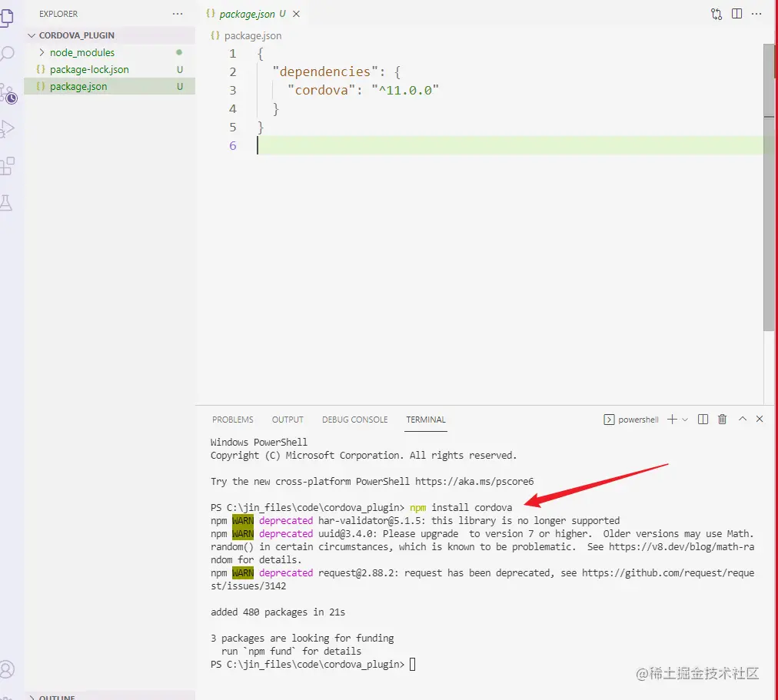Click the untracked U badge of package-lock.json
This screenshot has width=778, height=700.
180,70
